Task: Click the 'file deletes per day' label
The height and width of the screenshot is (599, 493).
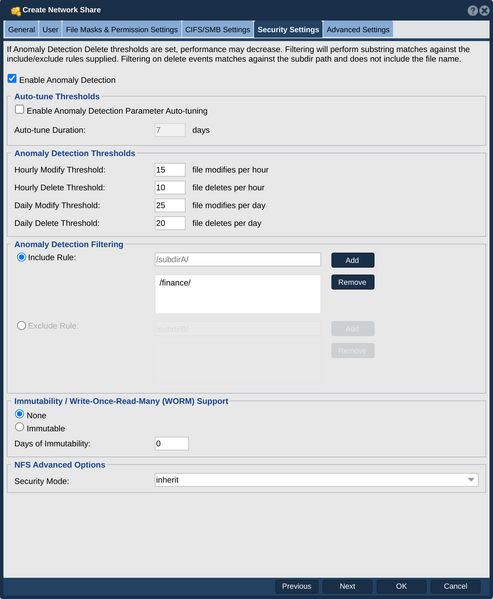Action: [x=226, y=223]
